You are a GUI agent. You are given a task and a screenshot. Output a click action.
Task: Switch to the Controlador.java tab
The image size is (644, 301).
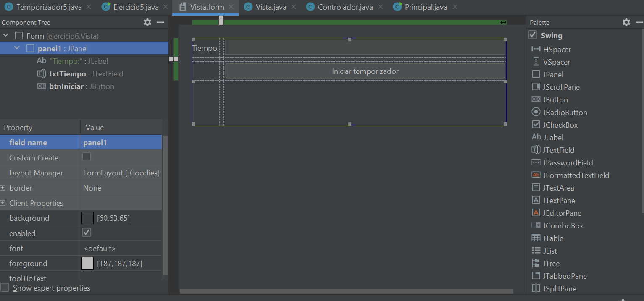point(344,7)
